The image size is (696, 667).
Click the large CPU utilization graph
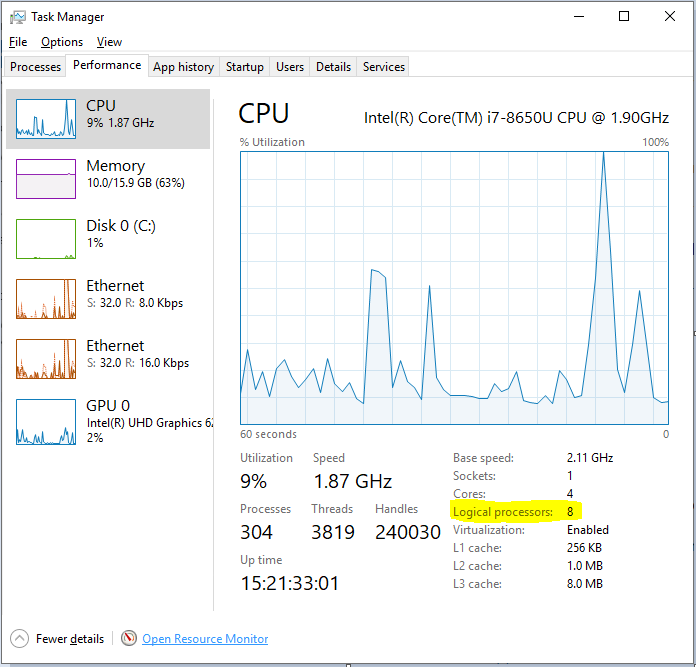tap(454, 288)
